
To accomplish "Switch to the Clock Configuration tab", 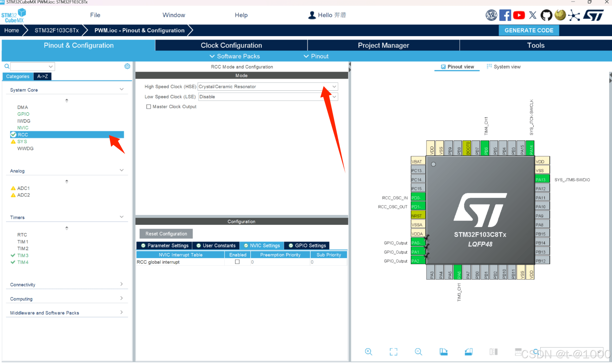I will click(231, 45).
